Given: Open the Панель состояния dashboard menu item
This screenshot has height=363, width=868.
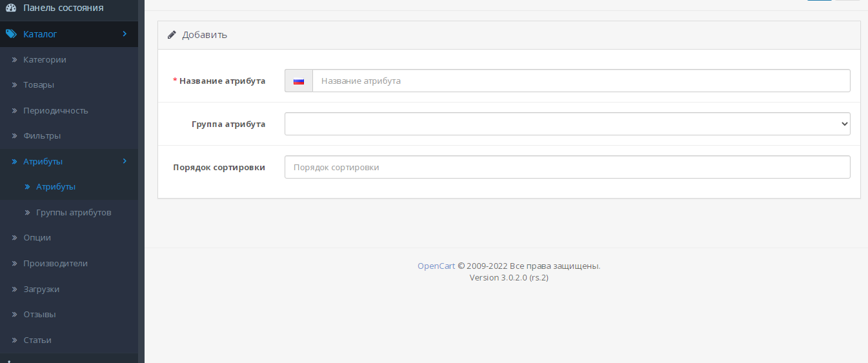Looking at the screenshot, I should pos(69,8).
